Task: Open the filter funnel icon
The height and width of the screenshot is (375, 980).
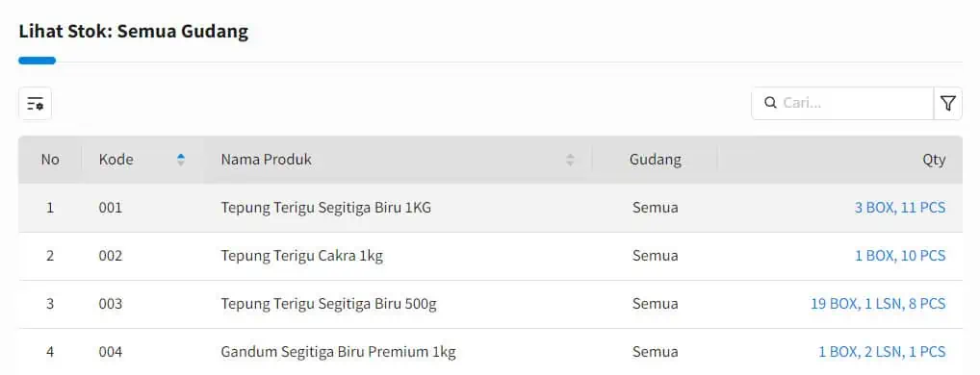Action: [947, 103]
